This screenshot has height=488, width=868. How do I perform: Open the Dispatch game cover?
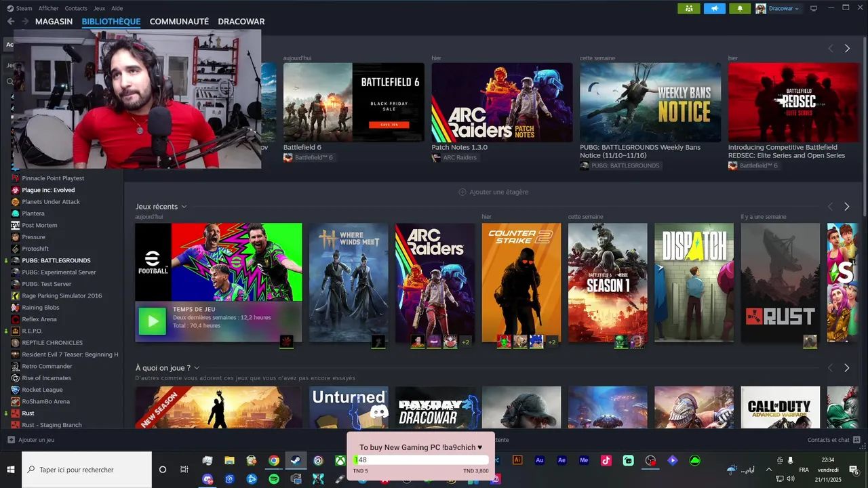[x=694, y=283]
